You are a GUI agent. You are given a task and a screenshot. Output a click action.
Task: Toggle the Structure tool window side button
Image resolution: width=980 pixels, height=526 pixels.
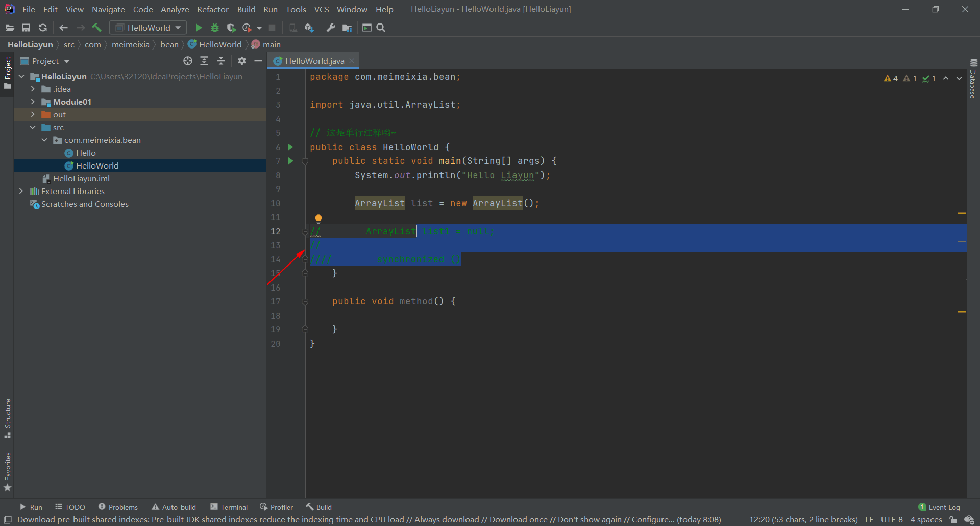click(7, 419)
